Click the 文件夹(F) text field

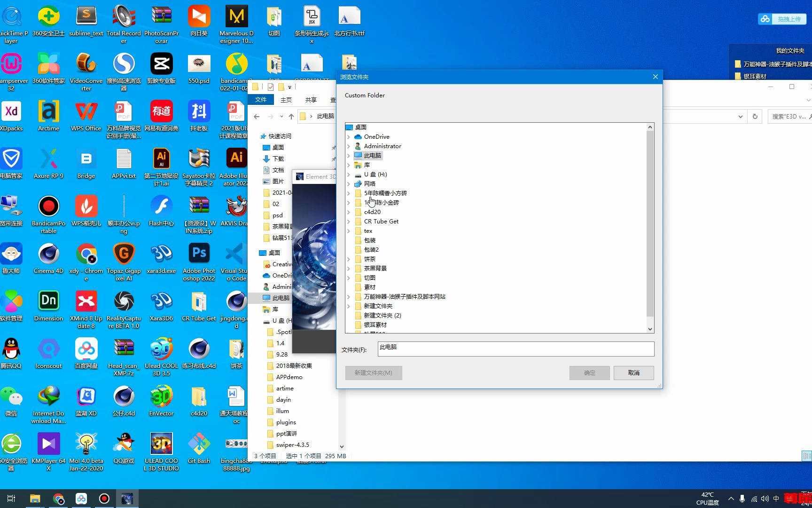pyautogui.click(x=516, y=349)
